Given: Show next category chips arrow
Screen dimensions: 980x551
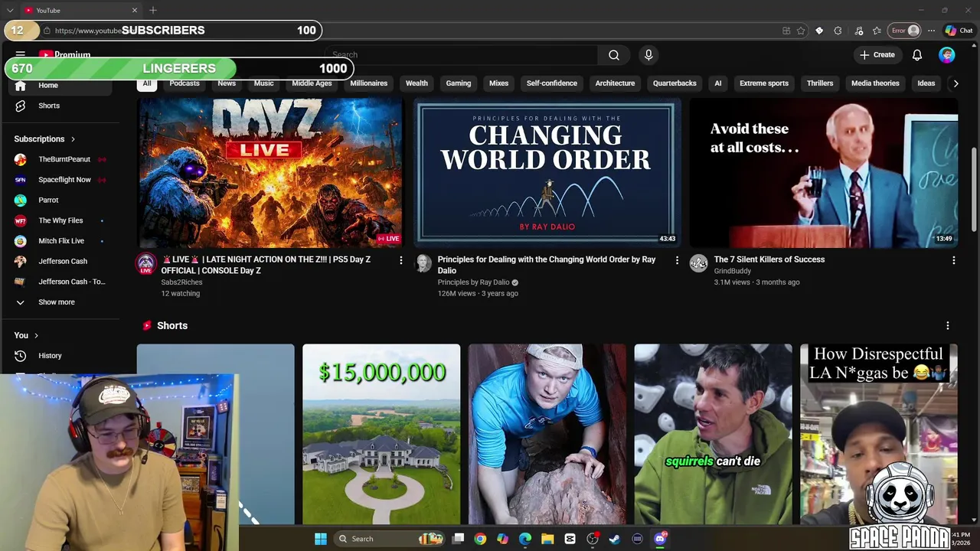Looking at the screenshot, I should [955, 83].
